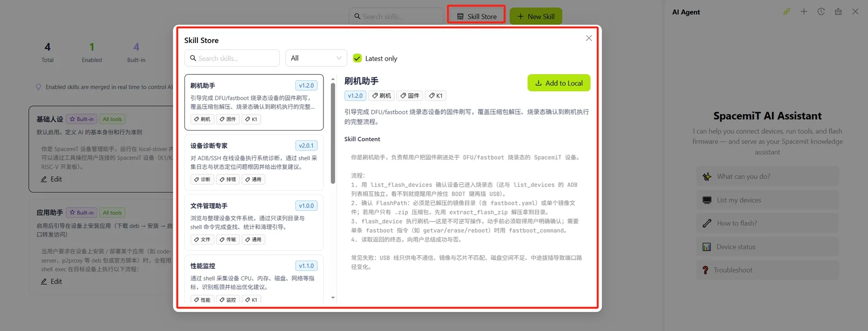Select the 刷机助手 skill card
The width and height of the screenshot is (868, 331).
coord(254,102)
